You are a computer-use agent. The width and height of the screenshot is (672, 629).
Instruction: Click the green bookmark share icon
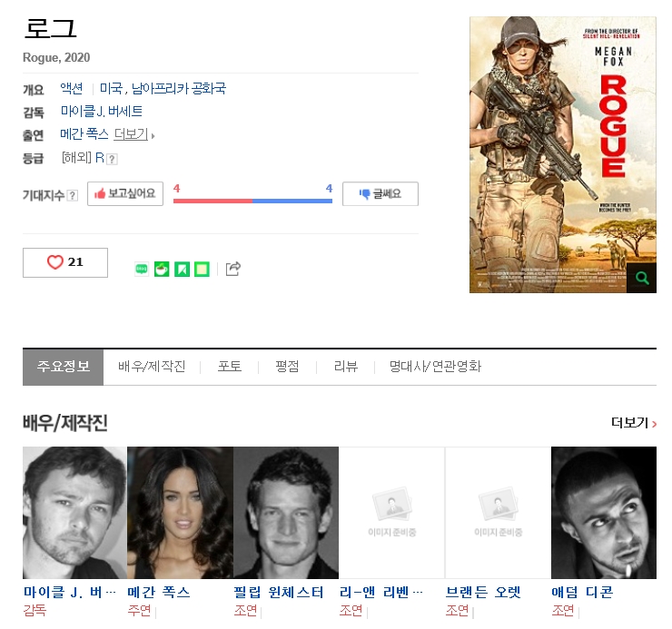coord(182,269)
